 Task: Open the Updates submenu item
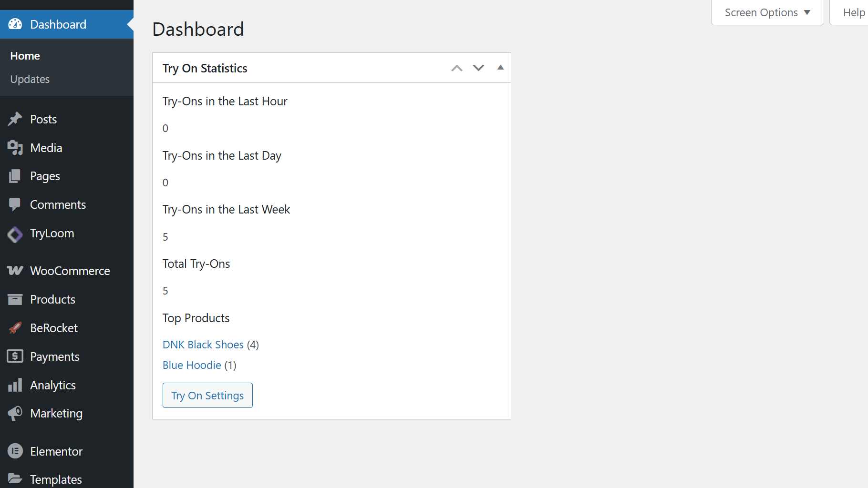tap(30, 79)
